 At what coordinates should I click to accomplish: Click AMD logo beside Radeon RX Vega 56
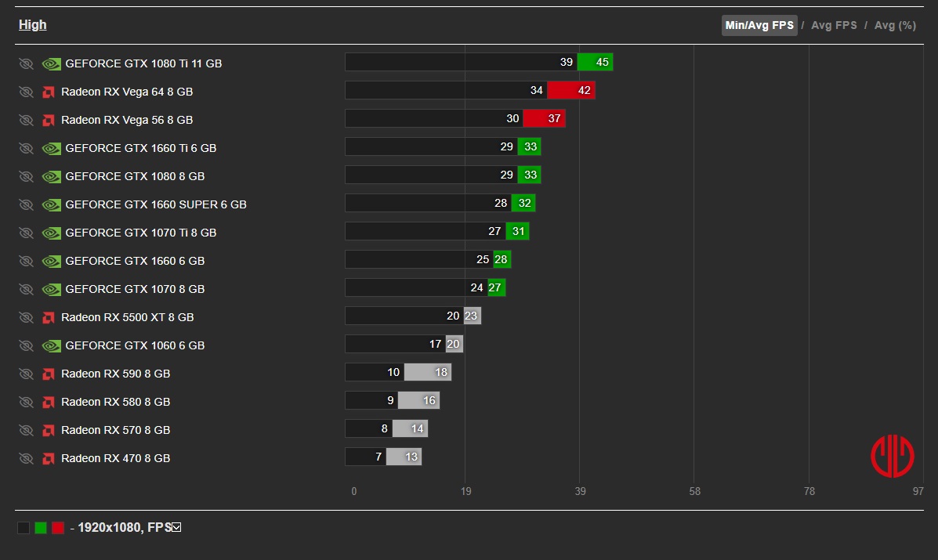click(x=49, y=120)
